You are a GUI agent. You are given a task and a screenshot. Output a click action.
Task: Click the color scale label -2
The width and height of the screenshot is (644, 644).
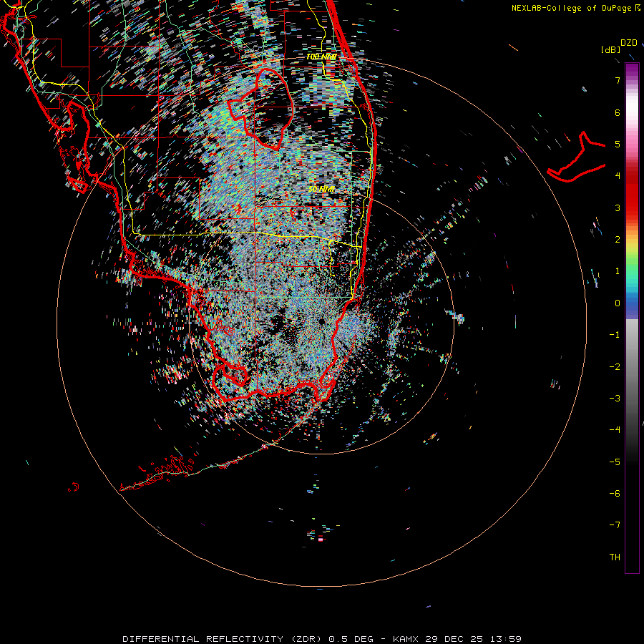pyautogui.click(x=615, y=366)
